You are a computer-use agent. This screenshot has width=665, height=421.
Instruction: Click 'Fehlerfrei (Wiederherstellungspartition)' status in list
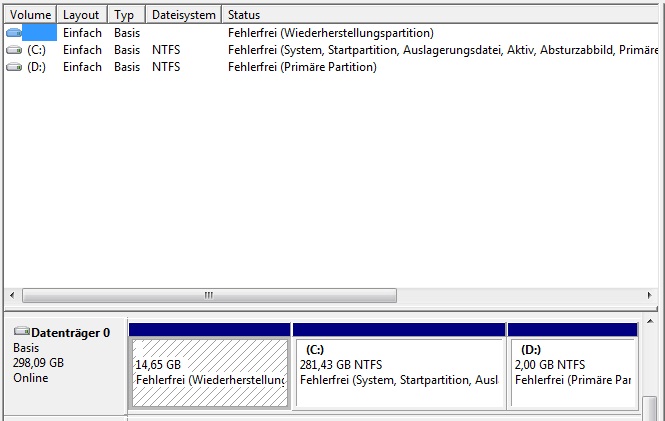click(x=331, y=33)
